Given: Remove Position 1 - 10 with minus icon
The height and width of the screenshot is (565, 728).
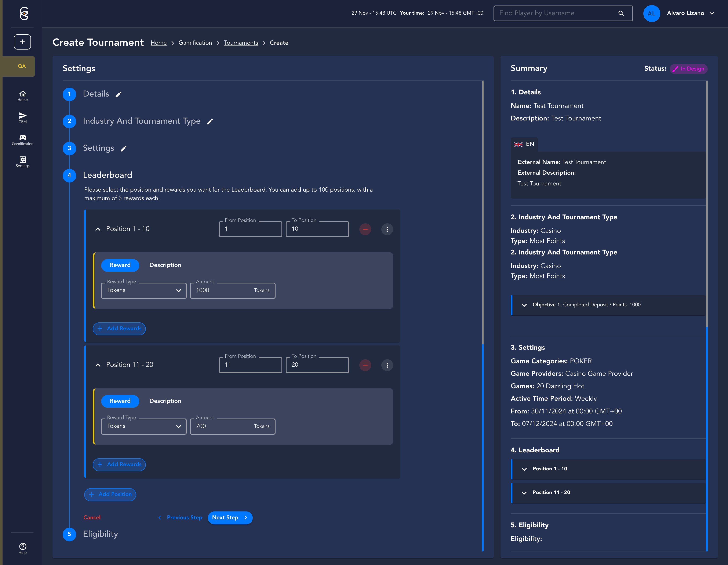Looking at the screenshot, I should click(x=365, y=229).
